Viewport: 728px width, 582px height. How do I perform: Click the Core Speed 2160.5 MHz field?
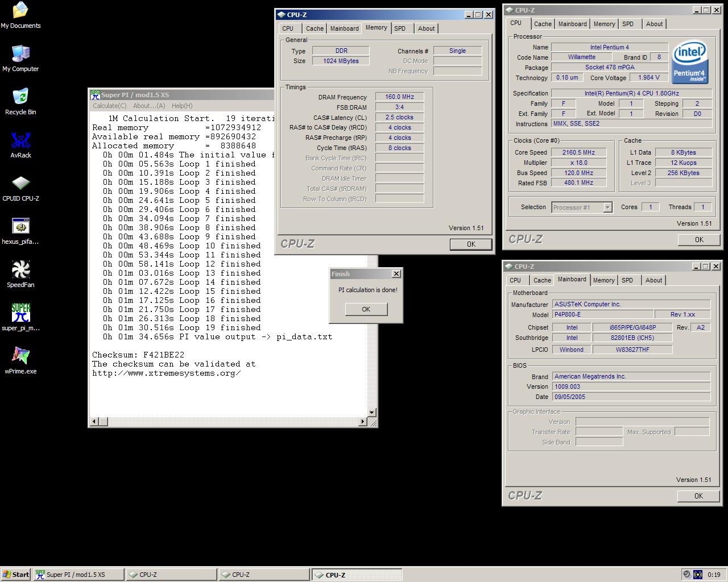tap(579, 152)
